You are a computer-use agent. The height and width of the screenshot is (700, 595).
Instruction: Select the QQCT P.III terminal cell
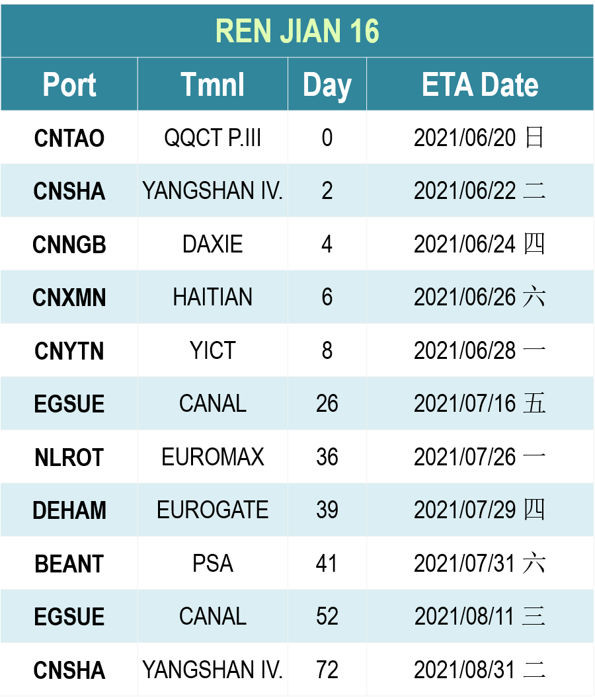coord(212,137)
